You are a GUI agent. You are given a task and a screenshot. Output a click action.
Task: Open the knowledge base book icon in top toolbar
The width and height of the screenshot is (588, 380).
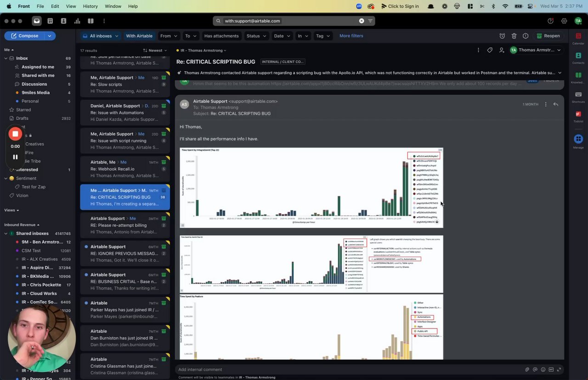coord(90,21)
